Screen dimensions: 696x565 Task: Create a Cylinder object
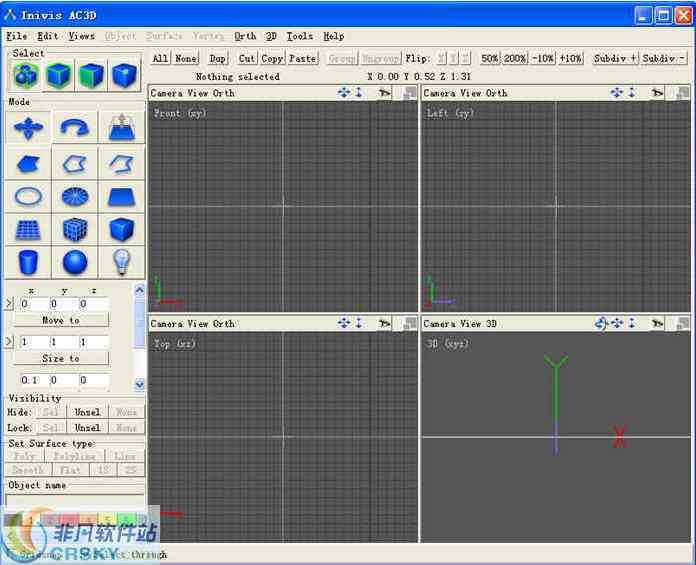click(x=28, y=262)
